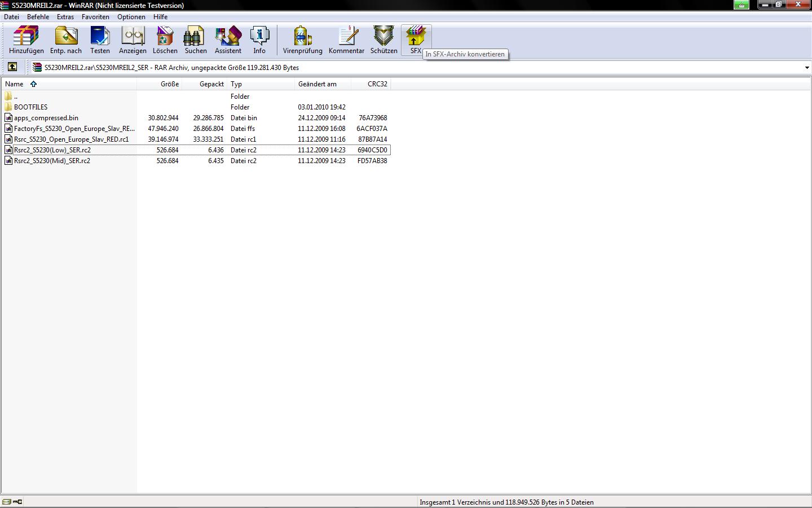Click the Suchen binoculars icon
This screenshot has width=812, height=508.
[x=195, y=36]
